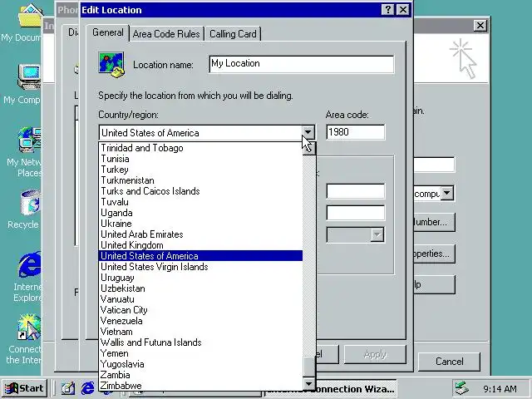
Task: Click the Internet Explorer quick launch icon
Action: coord(87,388)
